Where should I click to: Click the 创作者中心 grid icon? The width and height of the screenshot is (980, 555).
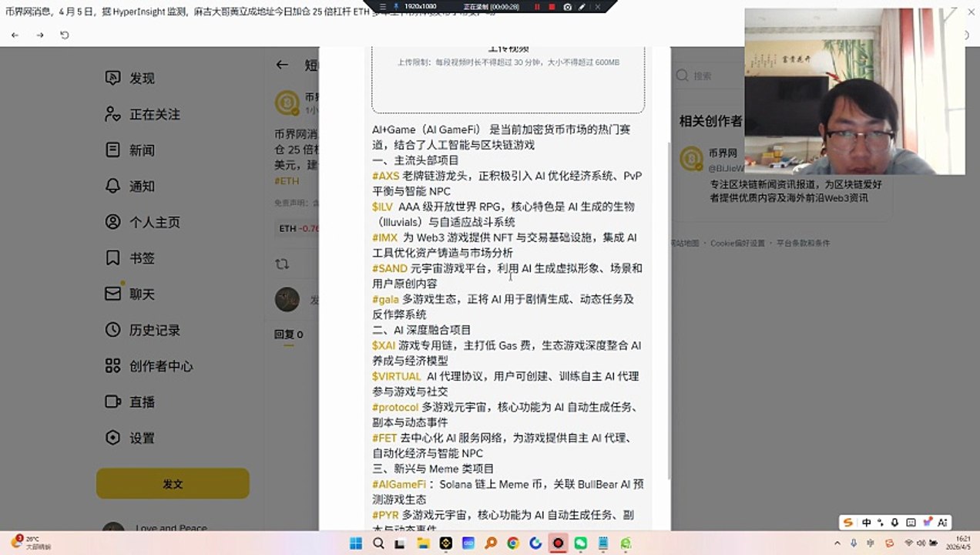(x=113, y=366)
